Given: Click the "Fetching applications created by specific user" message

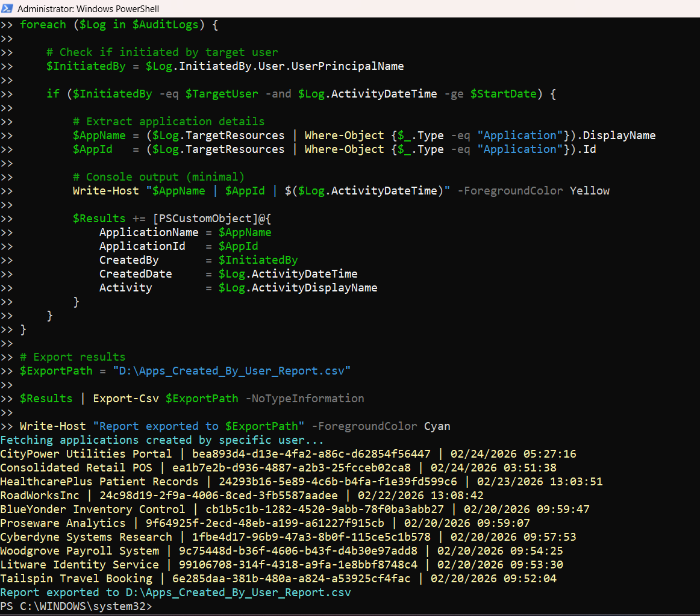Looking at the screenshot, I should (x=162, y=440).
